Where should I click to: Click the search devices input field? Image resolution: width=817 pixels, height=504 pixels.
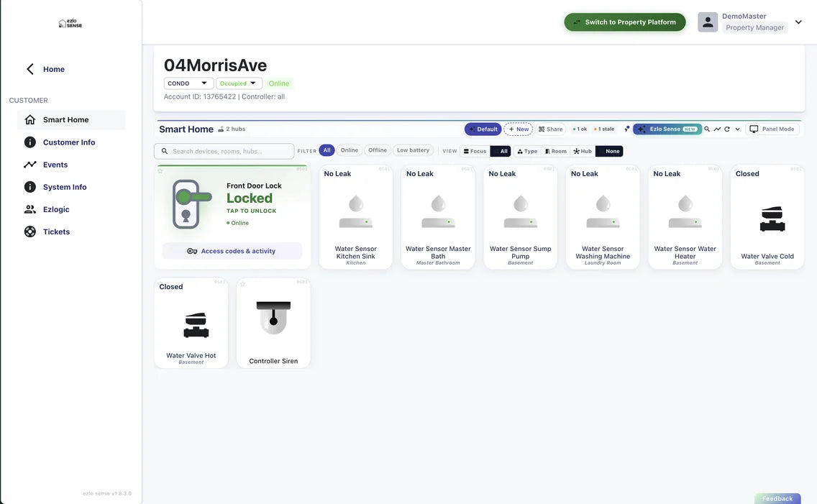[x=224, y=151]
